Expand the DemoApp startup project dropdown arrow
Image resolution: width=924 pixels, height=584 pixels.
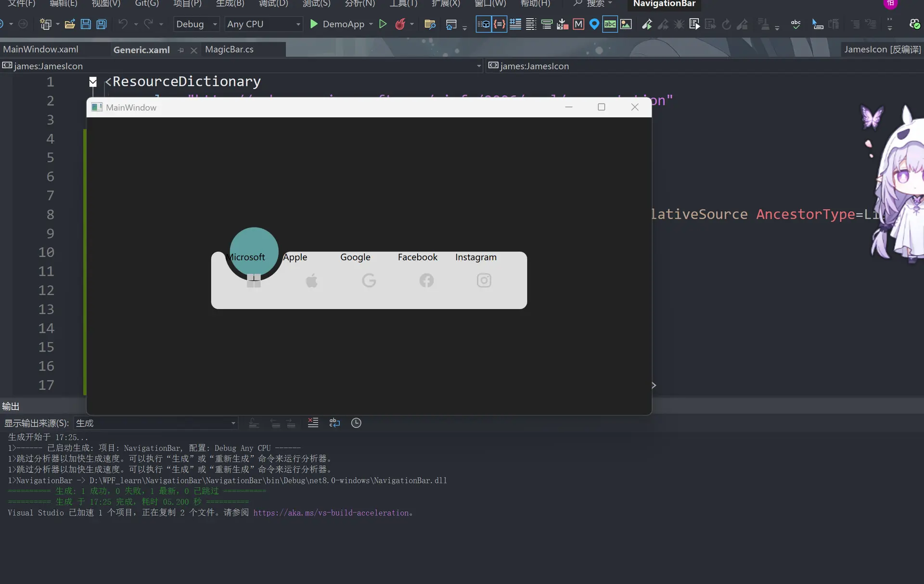click(371, 24)
